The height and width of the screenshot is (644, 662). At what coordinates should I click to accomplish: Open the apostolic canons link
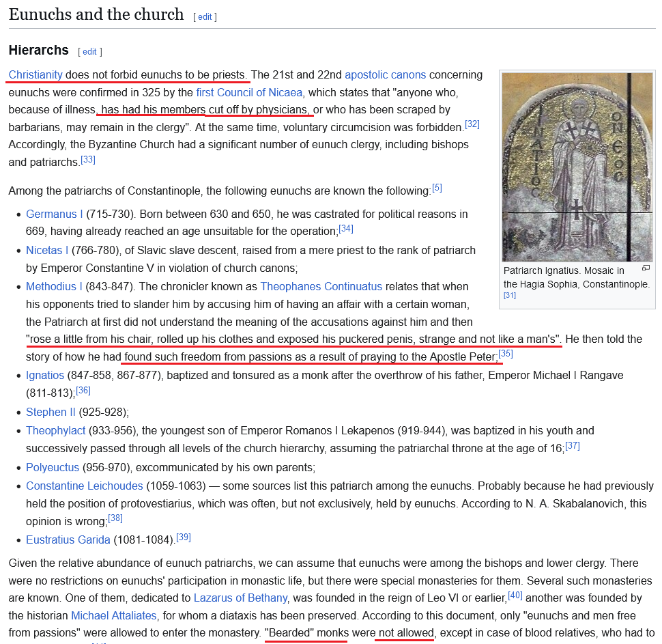pos(385,75)
